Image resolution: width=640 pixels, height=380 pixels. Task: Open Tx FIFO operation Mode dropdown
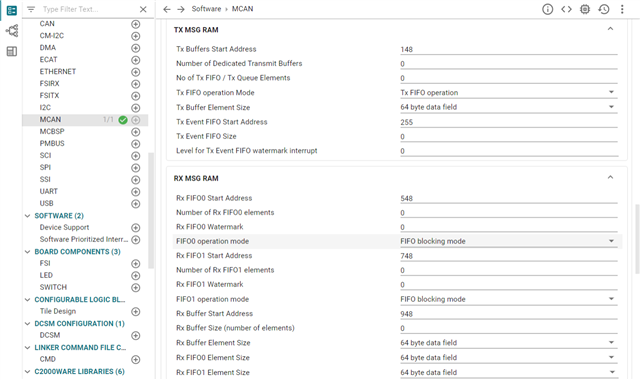pyautogui.click(x=508, y=93)
